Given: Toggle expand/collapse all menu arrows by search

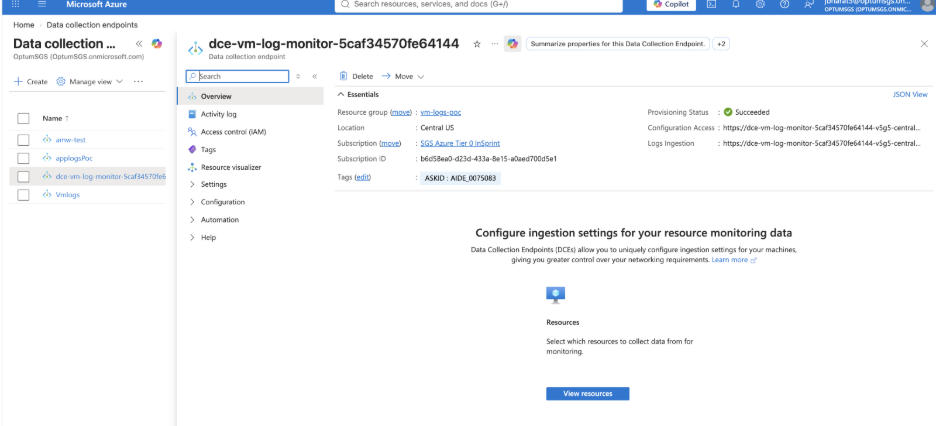Looking at the screenshot, I should 298,76.
